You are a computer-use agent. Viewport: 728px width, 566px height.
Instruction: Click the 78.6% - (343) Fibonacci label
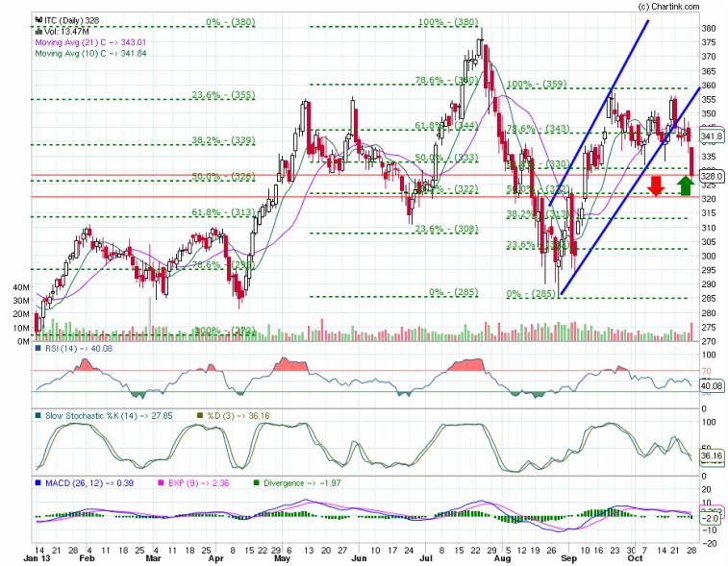tap(539, 129)
